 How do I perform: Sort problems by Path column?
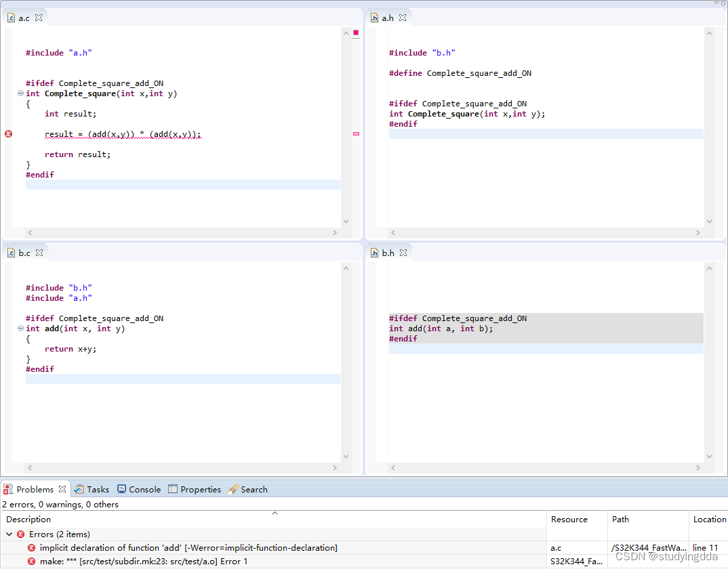[648, 520]
